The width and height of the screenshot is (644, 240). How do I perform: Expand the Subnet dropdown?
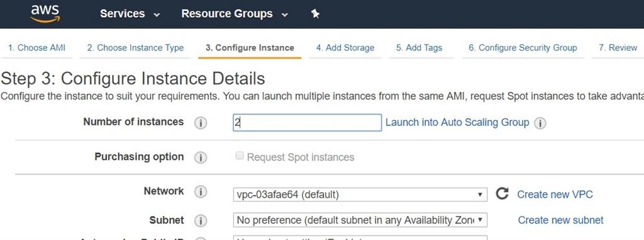tap(360, 220)
